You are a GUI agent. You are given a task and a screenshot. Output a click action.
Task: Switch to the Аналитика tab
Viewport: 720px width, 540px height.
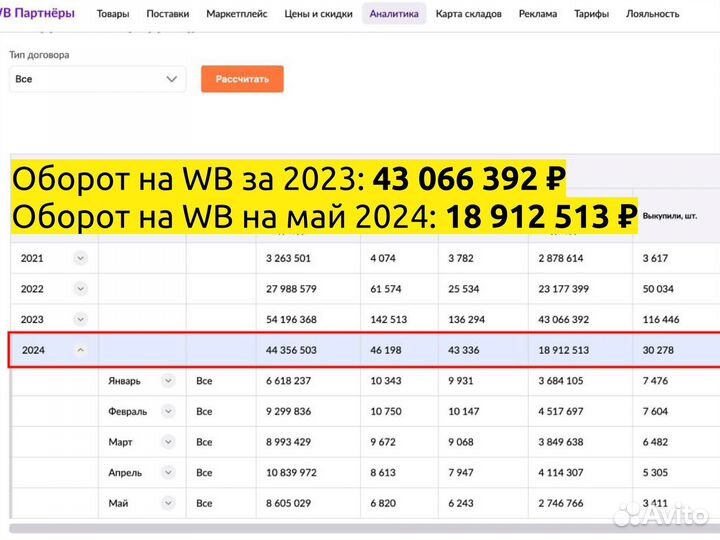pos(394,14)
